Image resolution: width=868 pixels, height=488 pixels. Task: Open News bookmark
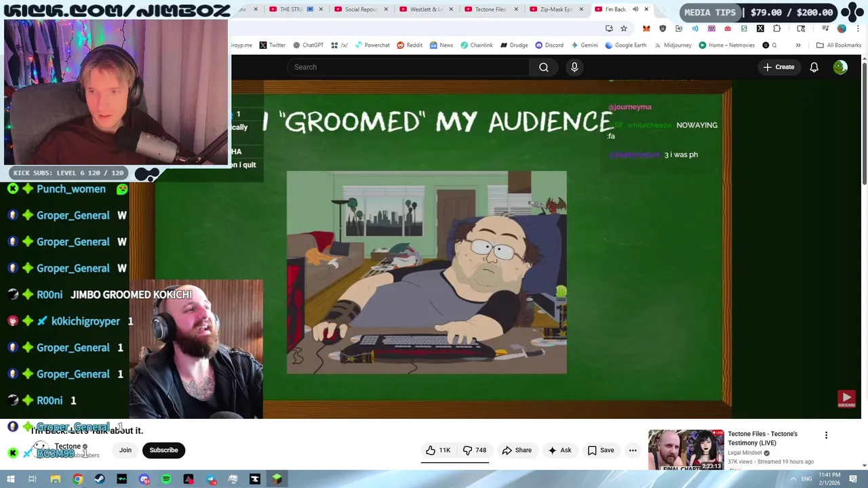tap(441, 45)
